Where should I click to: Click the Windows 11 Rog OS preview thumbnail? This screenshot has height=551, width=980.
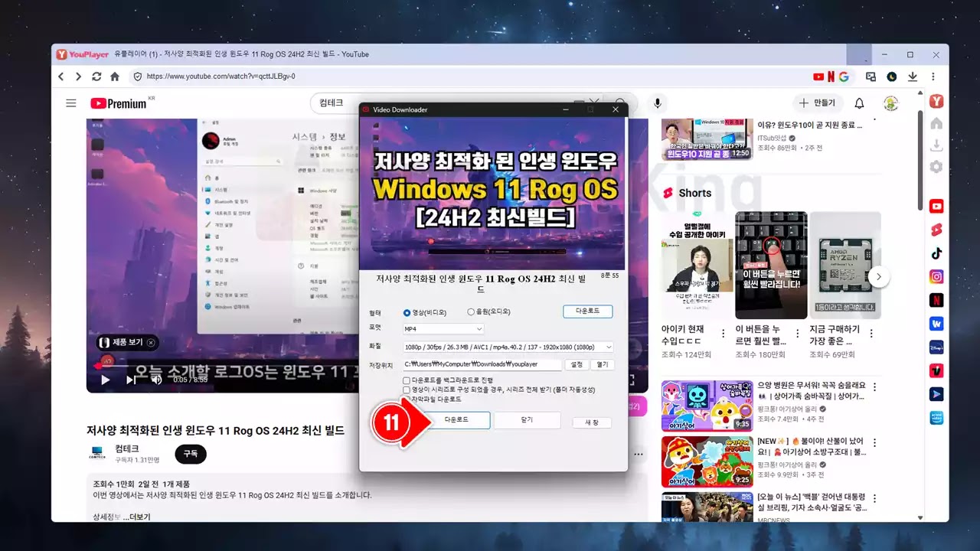click(494, 194)
